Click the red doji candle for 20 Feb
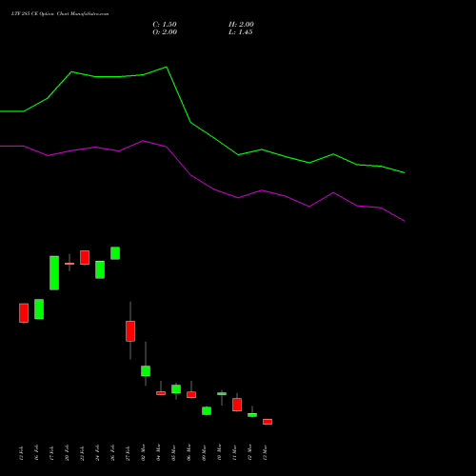Viewport: 476px width, 476px height. [69, 264]
